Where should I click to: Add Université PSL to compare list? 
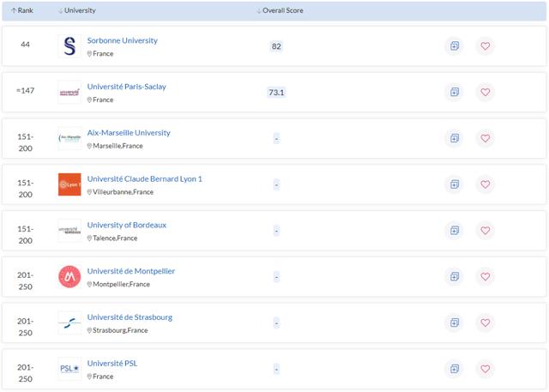tap(454, 369)
